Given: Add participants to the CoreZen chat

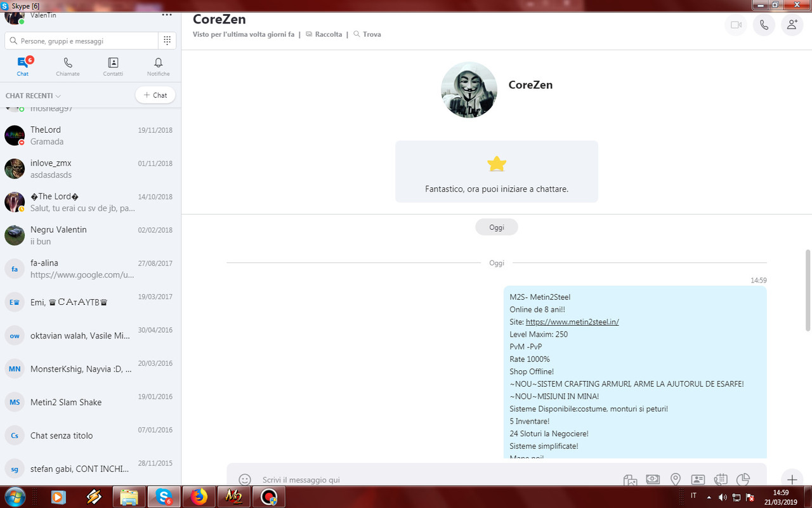Looking at the screenshot, I should coord(792,25).
